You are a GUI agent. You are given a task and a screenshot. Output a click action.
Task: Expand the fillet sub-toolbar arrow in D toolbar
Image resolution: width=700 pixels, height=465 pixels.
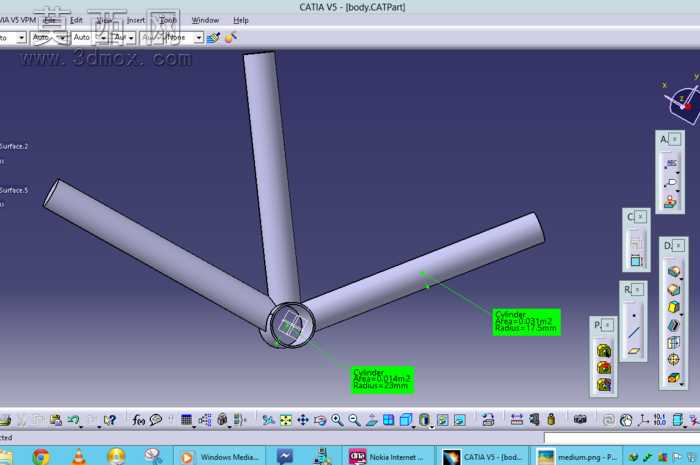click(682, 278)
